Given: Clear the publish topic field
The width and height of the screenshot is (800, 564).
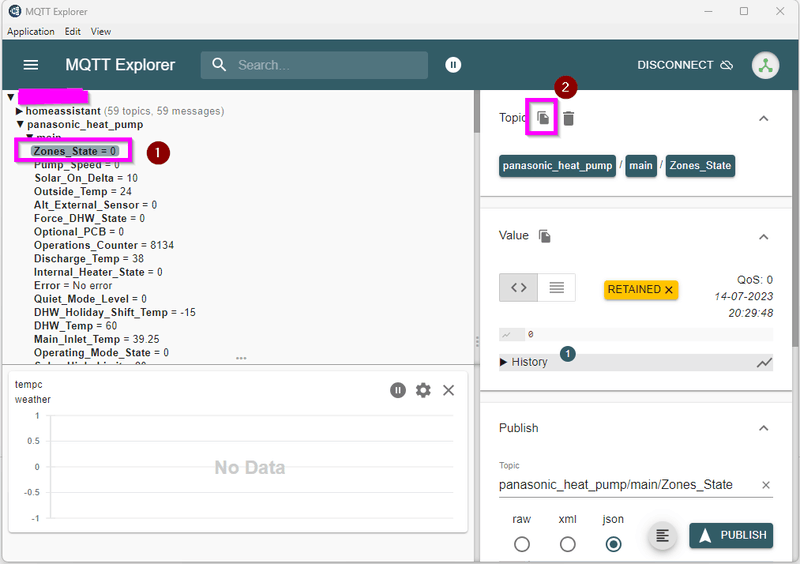Looking at the screenshot, I should coord(765,485).
